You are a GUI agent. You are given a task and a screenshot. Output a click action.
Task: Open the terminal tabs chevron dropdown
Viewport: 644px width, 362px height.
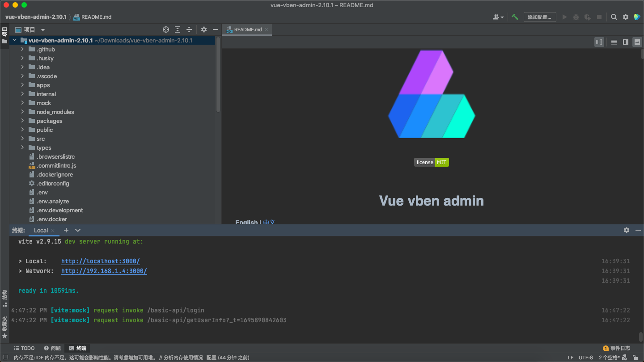[78, 230]
